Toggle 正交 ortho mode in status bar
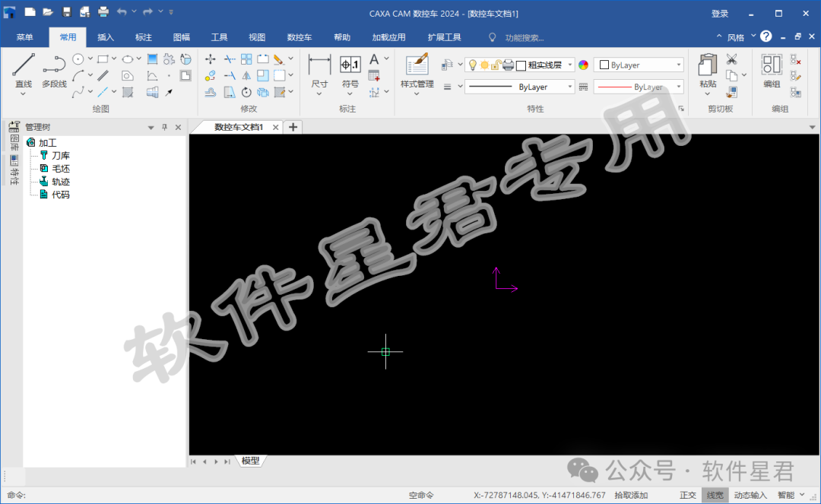 [687, 495]
